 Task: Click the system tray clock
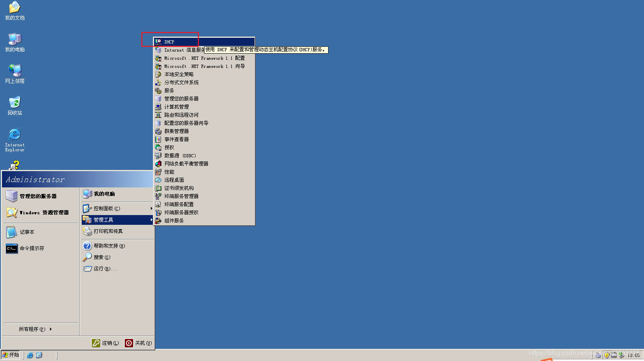pos(633,355)
